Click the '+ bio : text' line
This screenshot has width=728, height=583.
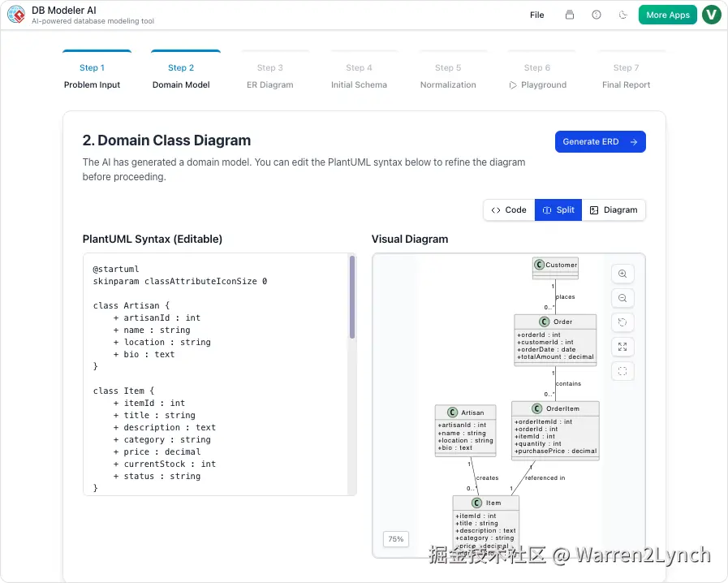[x=144, y=355]
